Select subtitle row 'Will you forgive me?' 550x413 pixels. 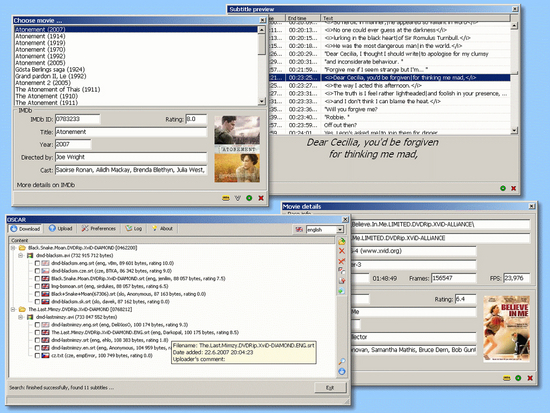(x=390, y=109)
